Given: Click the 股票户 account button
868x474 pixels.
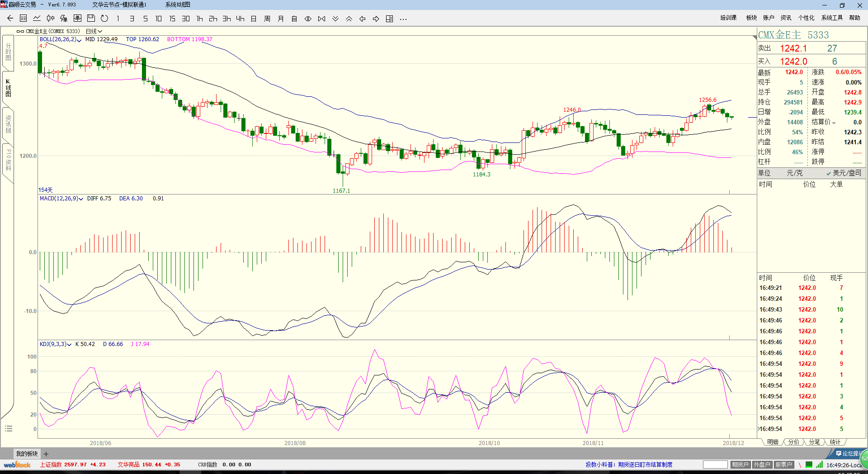Looking at the screenshot, I should pos(783,465).
